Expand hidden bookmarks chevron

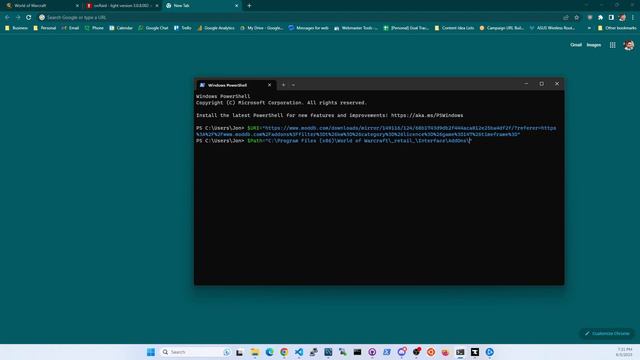(x=589, y=28)
